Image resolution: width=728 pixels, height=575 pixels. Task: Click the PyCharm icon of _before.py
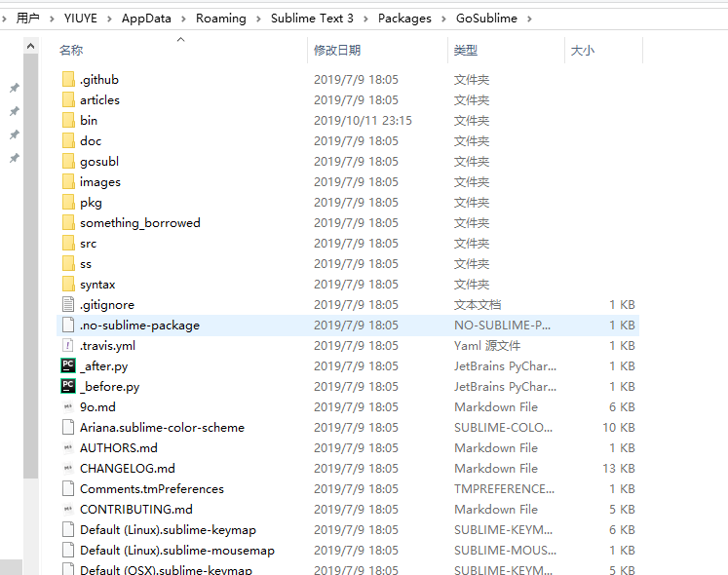[68, 386]
